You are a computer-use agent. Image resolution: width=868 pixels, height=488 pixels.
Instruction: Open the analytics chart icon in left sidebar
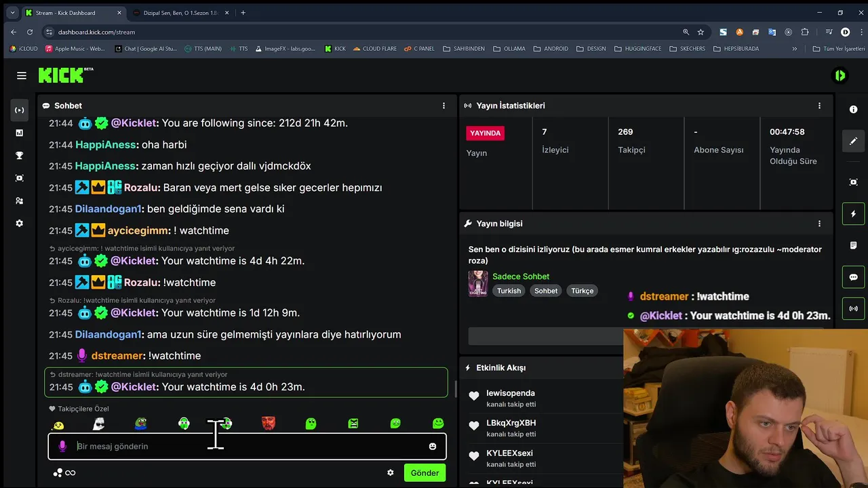click(x=19, y=133)
